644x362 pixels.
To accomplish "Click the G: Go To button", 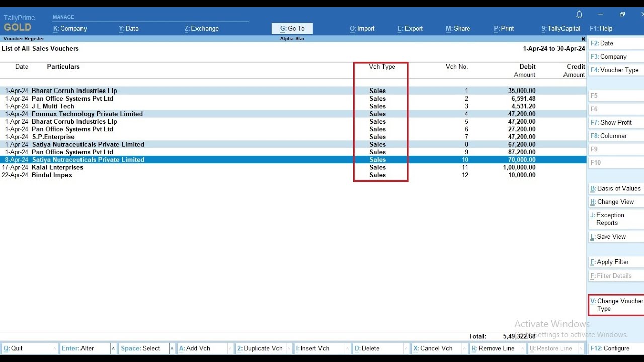I will click(x=292, y=29).
